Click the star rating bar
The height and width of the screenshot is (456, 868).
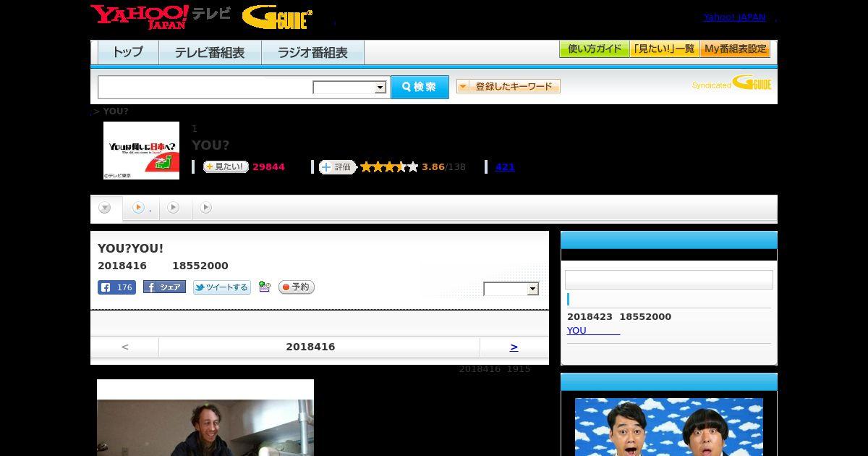coord(389,167)
